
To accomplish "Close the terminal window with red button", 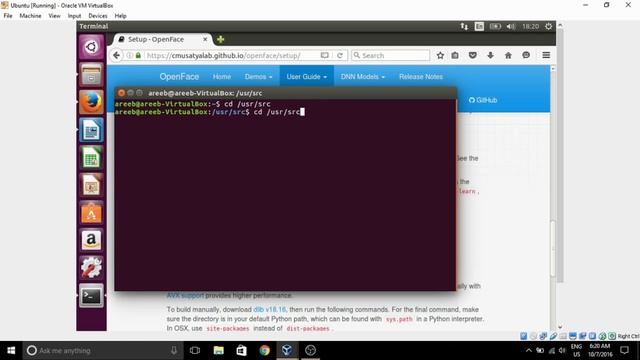I will [121, 93].
